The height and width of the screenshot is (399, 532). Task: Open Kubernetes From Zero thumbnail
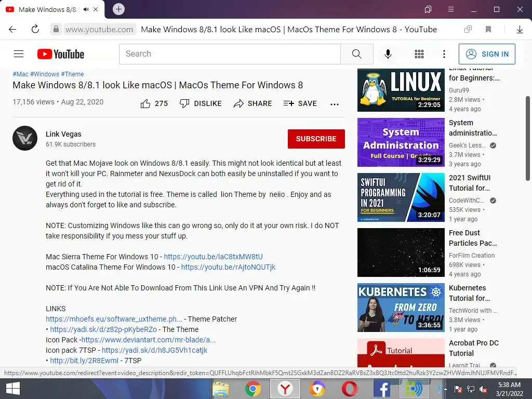coord(401,308)
